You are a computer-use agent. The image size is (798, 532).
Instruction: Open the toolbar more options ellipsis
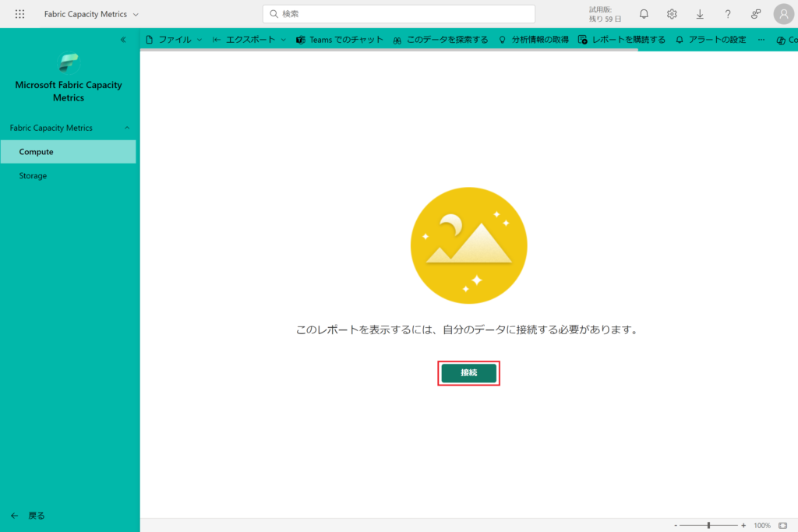click(761, 40)
